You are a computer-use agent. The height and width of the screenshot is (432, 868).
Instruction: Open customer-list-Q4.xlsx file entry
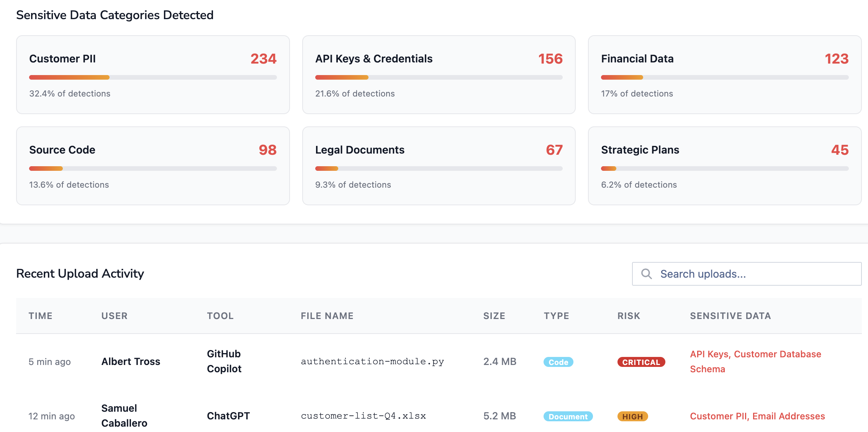click(x=363, y=416)
